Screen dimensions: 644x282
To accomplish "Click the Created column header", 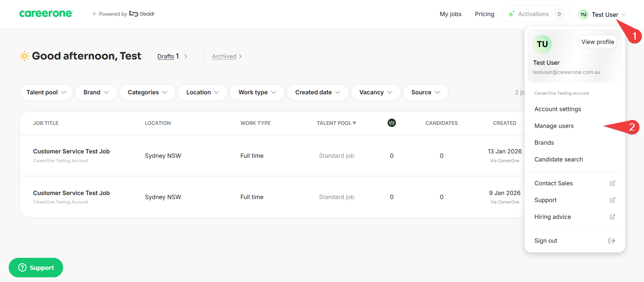I will click(505, 123).
